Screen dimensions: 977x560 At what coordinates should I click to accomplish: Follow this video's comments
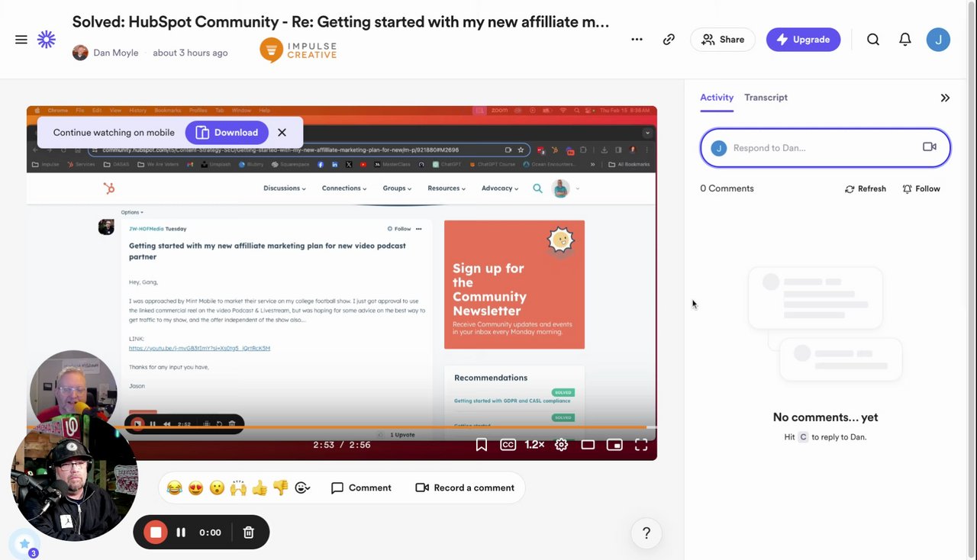pyautogui.click(x=921, y=188)
